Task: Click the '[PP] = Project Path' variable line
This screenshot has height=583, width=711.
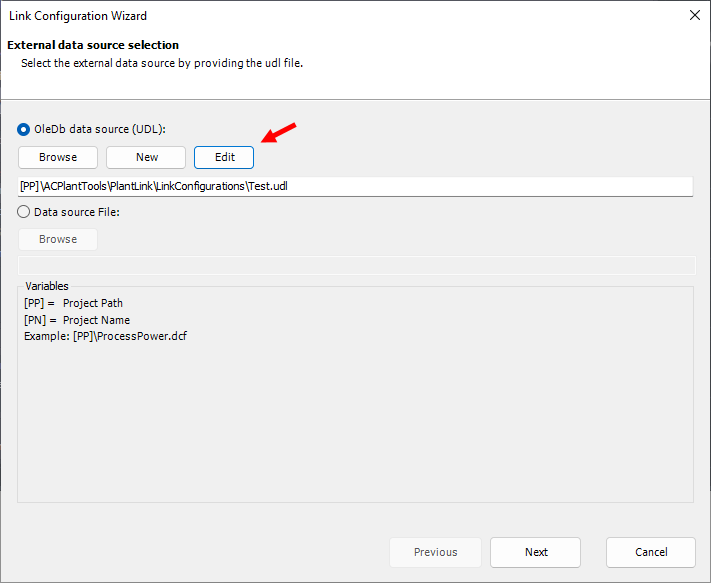Action: click(73, 303)
